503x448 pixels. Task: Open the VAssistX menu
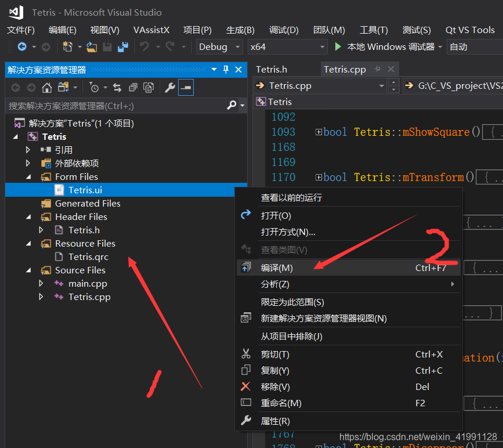coord(151,30)
